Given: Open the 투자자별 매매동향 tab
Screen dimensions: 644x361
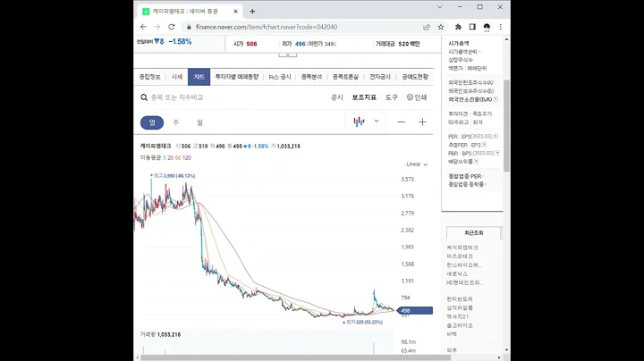Looking at the screenshot, I should (x=237, y=77).
